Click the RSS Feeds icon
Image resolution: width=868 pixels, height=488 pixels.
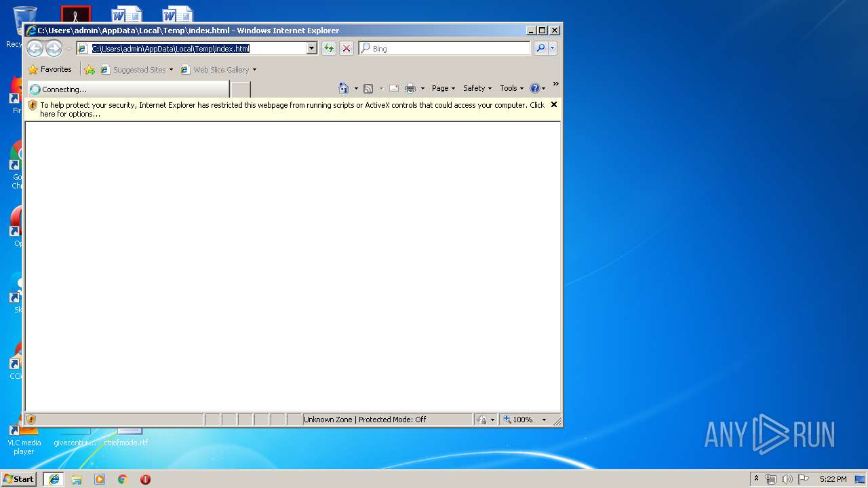click(368, 88)
